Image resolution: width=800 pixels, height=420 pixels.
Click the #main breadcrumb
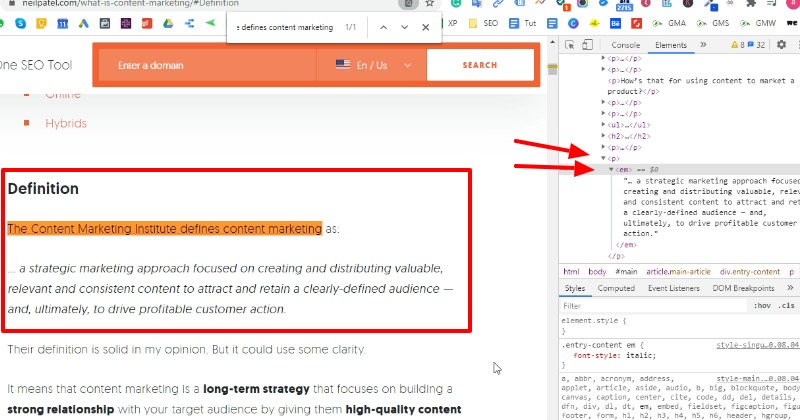[x=626, y=271]
